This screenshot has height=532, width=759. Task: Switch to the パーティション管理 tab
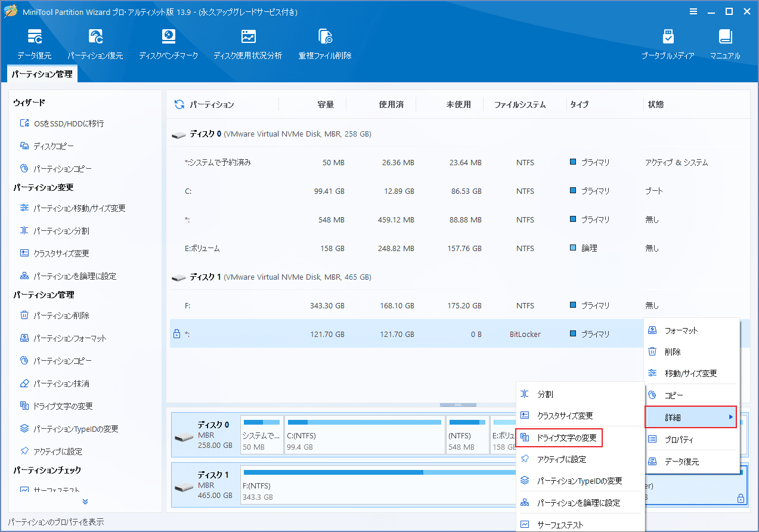(42, 74)
